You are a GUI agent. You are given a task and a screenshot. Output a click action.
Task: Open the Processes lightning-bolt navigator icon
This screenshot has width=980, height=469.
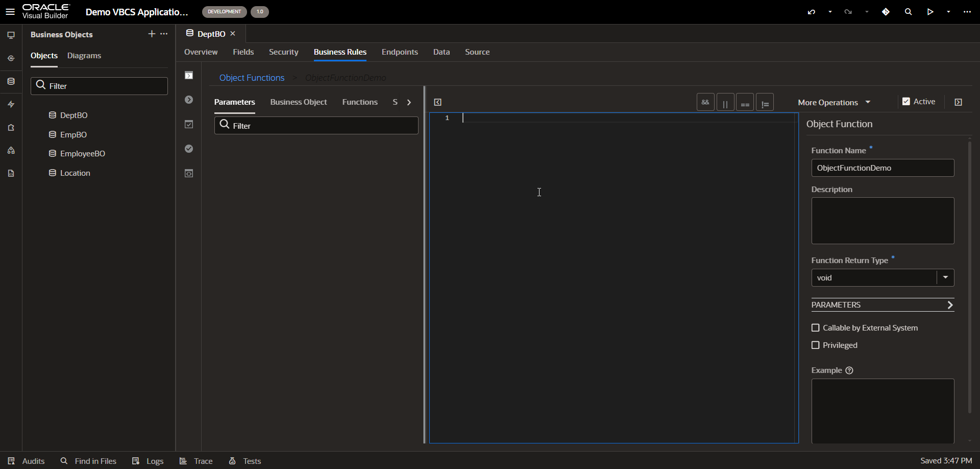pos(11,104)
